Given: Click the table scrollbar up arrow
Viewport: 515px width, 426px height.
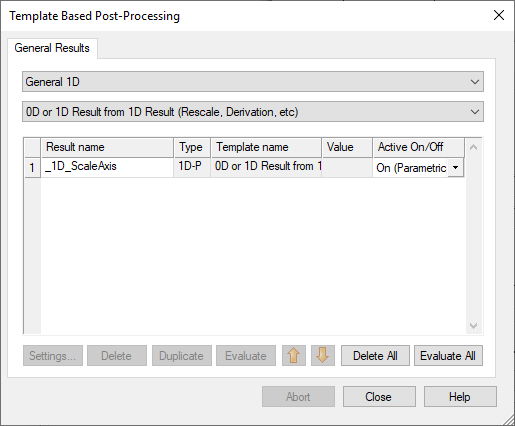Looking at the screenshot, I should (x=473, y=147).
